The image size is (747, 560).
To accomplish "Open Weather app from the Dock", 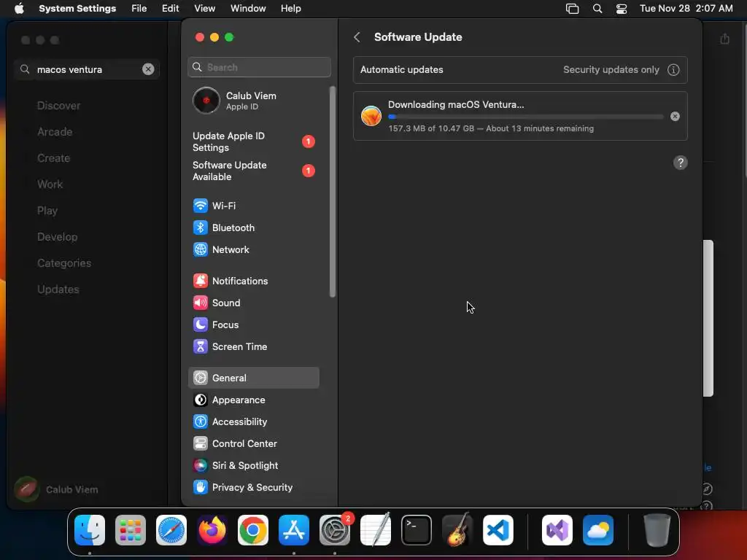I will (598, 530).
